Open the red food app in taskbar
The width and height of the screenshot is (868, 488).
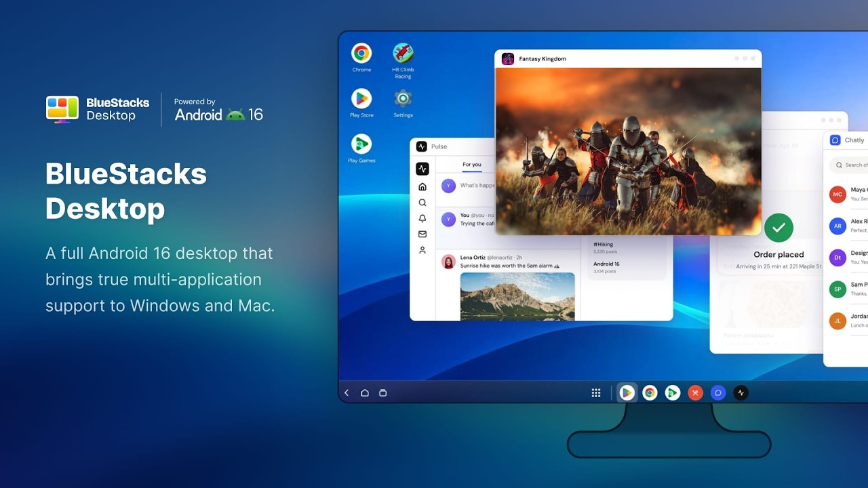click(x=695, y=392)
